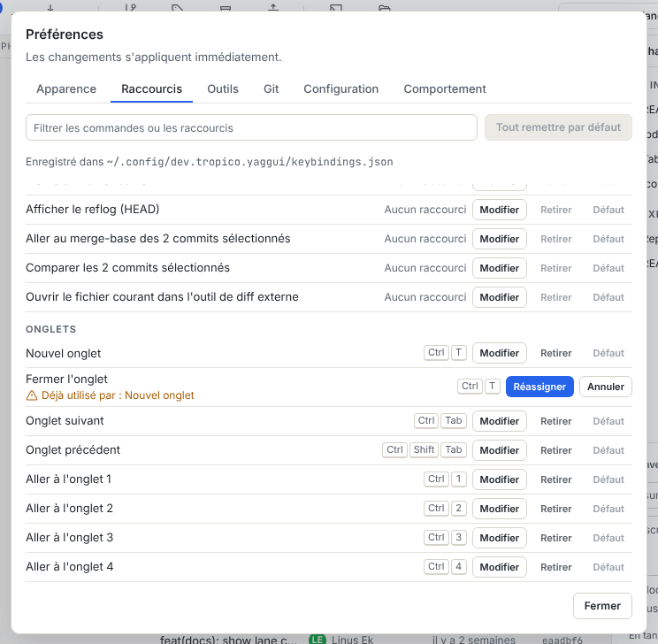
Task: Click the Shift key badge of Onglet précédent
Action: coord(424,450)
